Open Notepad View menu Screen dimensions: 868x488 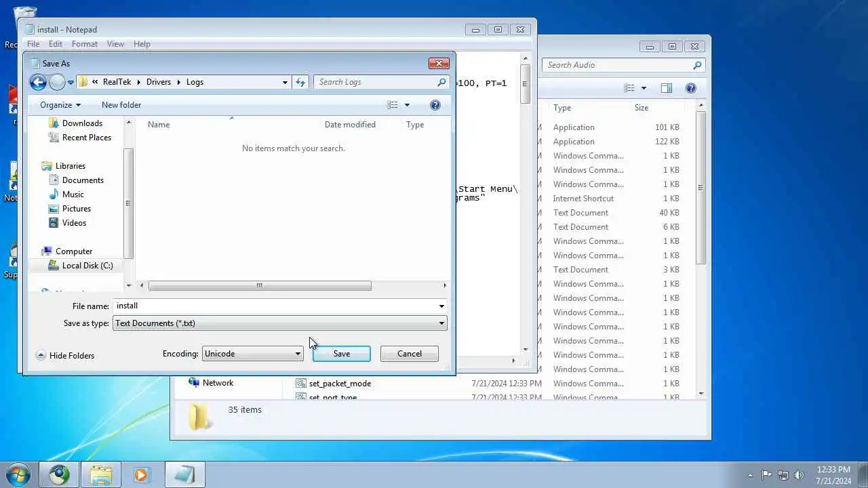[115, 44]
